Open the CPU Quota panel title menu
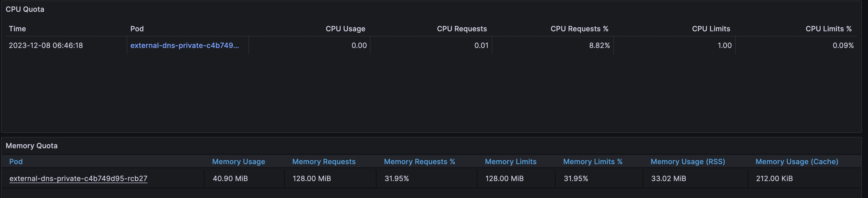Viewport: 868px width, 198px height. pyautogui.click(x=25, y=9)
